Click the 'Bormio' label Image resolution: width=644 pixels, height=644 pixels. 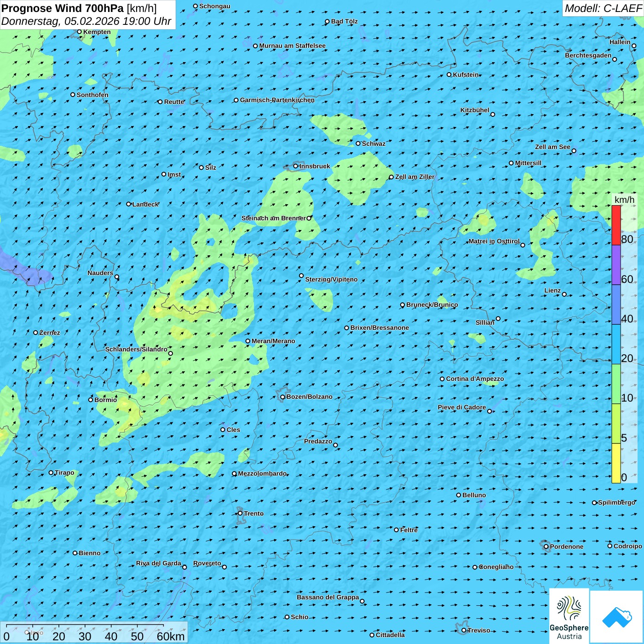pos(106,400)
